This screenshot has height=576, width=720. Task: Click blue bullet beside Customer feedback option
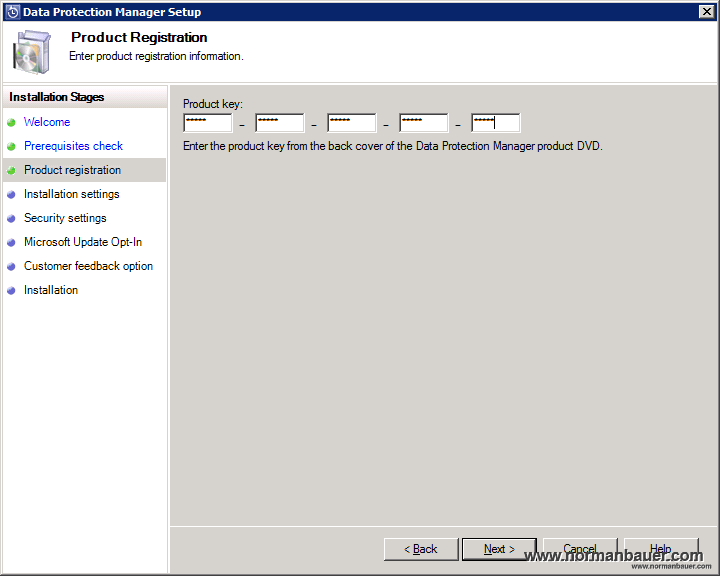11,266
